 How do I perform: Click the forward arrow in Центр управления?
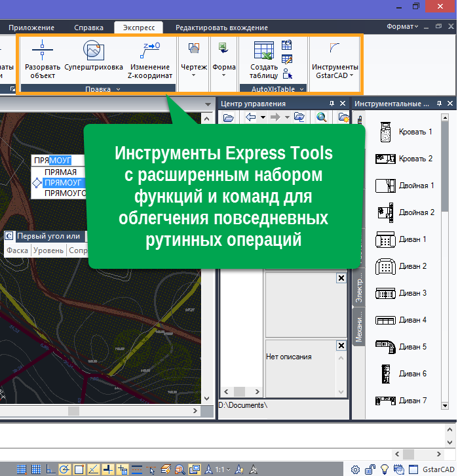(275, 117)
